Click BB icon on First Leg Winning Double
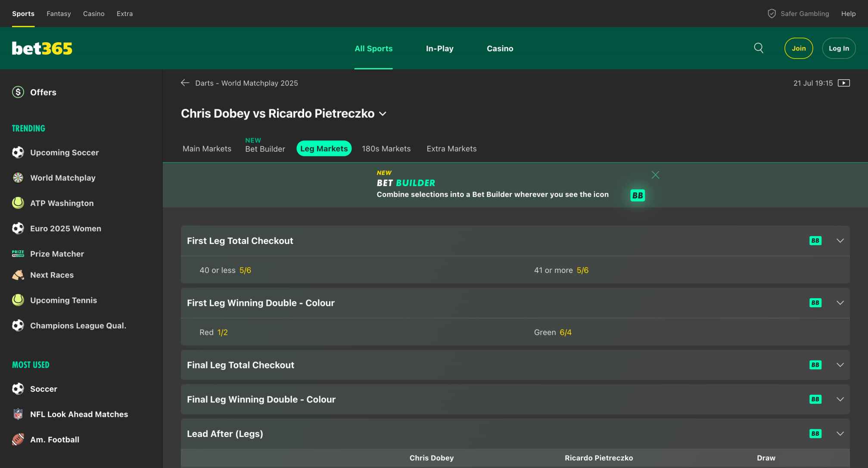 pyautogui.click(x=815, y=303)
